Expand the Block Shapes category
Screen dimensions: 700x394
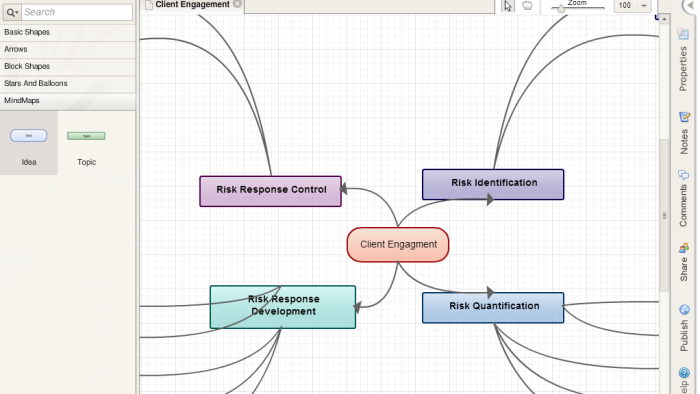point(68,66)
